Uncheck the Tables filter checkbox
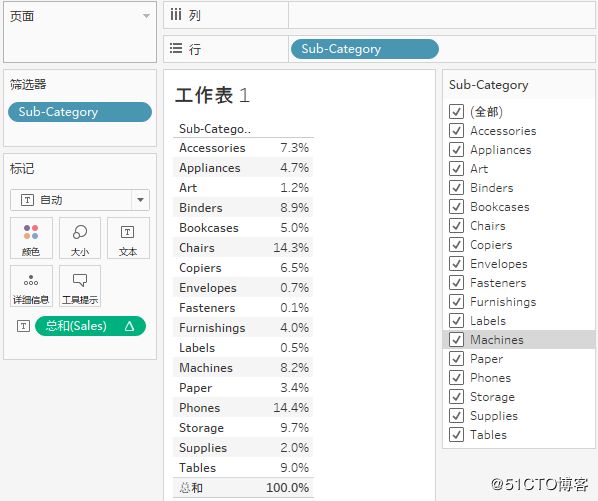This screenshot has width=598, height=501. pos(456,434)
